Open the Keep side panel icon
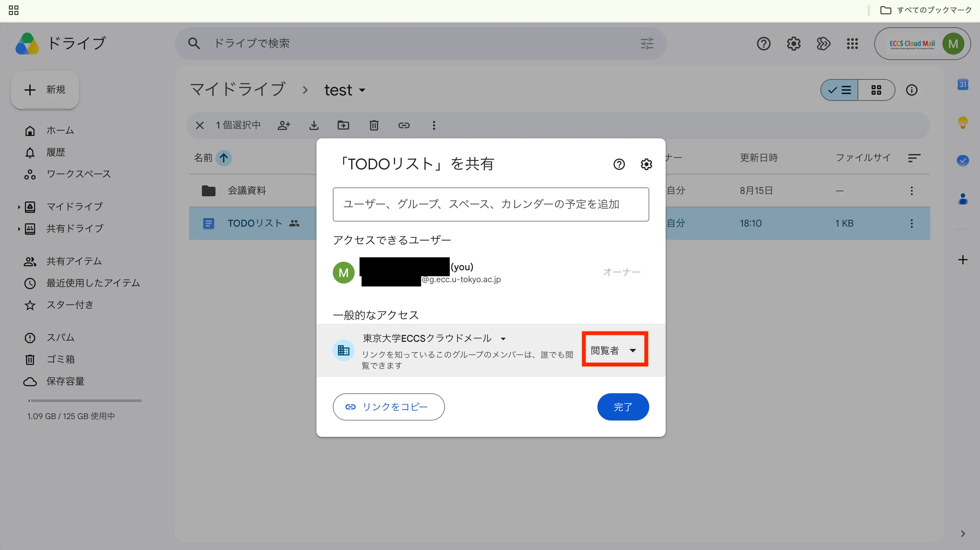Screen dimensions: 980x550 (x=963, y=122)
